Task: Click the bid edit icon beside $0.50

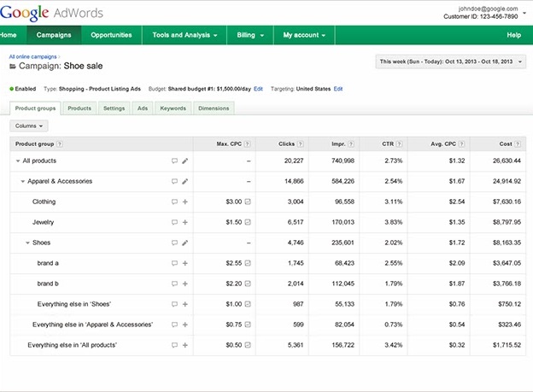Action: click(x=248, y=345)
